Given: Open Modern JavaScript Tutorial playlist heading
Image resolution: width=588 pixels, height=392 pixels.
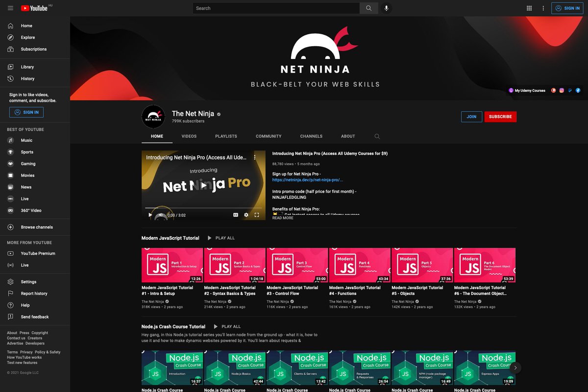Looking at the screenshot, I should click(171, 238).
